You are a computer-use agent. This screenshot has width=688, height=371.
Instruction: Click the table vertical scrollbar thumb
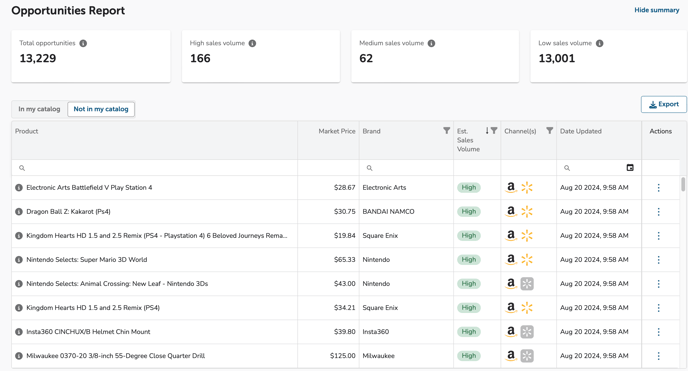tap(683, 184)
